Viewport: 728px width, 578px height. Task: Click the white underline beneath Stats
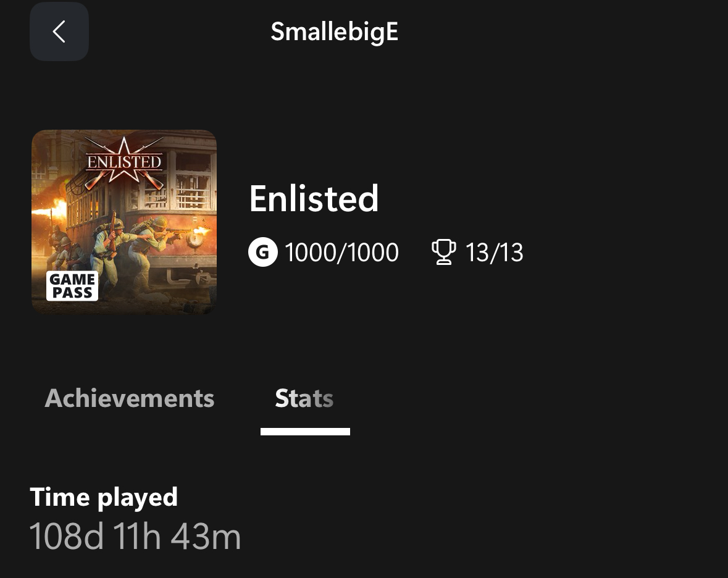click(305, 432)
